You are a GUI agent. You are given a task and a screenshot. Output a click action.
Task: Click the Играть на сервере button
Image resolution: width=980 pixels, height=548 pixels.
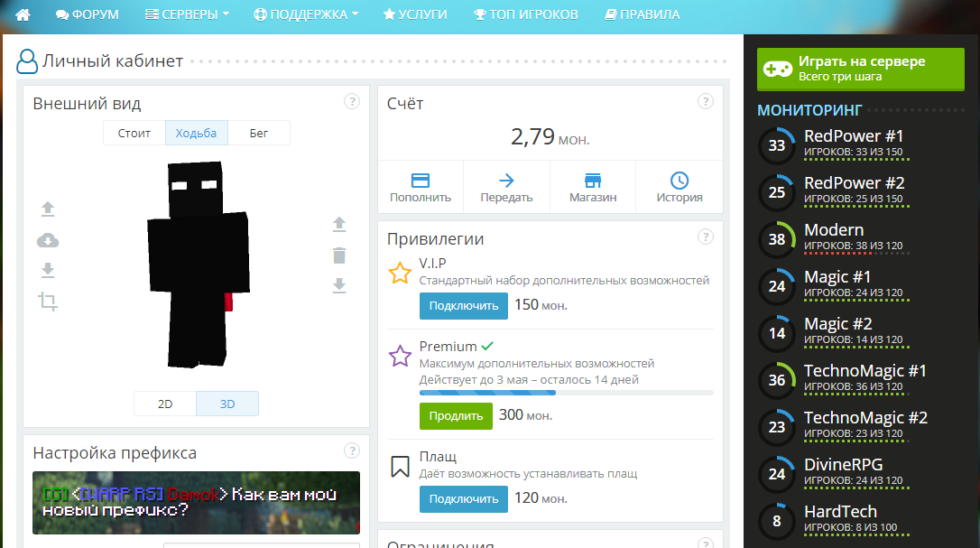pos(861,70)
